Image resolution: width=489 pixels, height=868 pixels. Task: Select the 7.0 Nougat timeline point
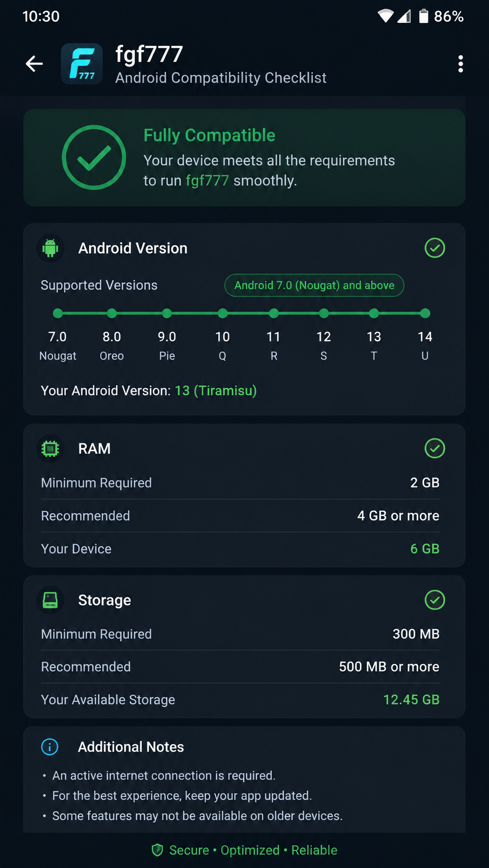(58, 313)
